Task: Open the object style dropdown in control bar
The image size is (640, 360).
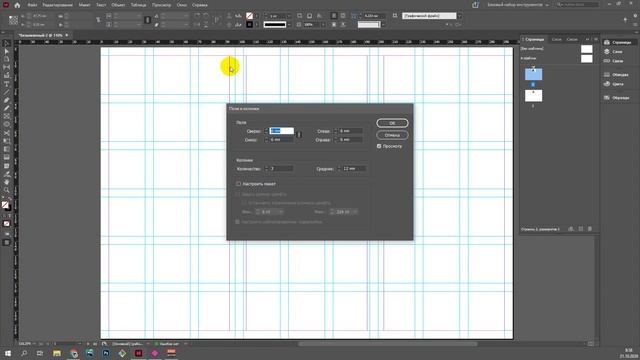Action: (x=460, y=16)
